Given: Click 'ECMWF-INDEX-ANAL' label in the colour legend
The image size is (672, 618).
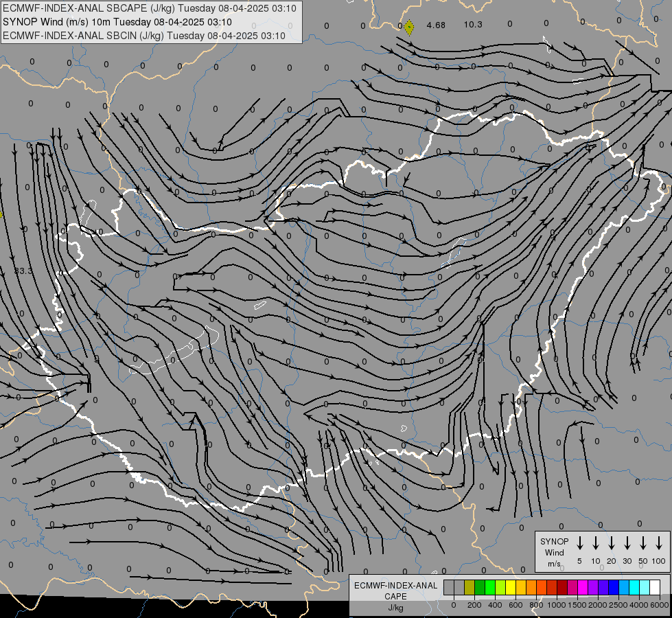Looking at the screenshot, I should [x=395, y=586].
